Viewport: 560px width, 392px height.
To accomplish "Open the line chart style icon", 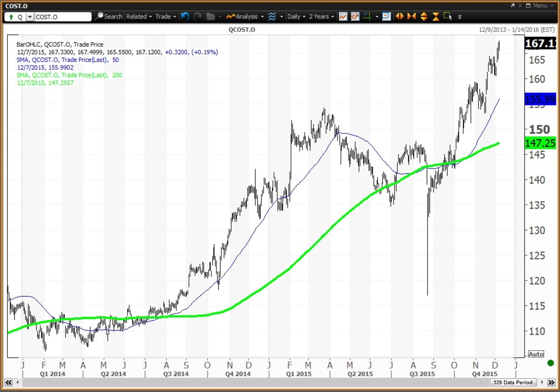I will pos(343,16).
